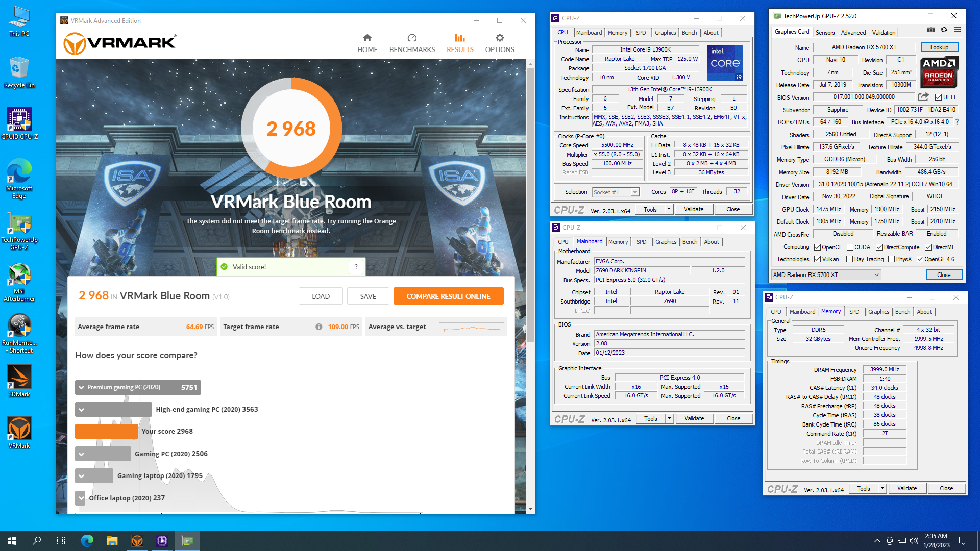This screenshot has height=551, width=980.
Task: Toggle DirectCompute checkbox
Action: coord(879,247)
